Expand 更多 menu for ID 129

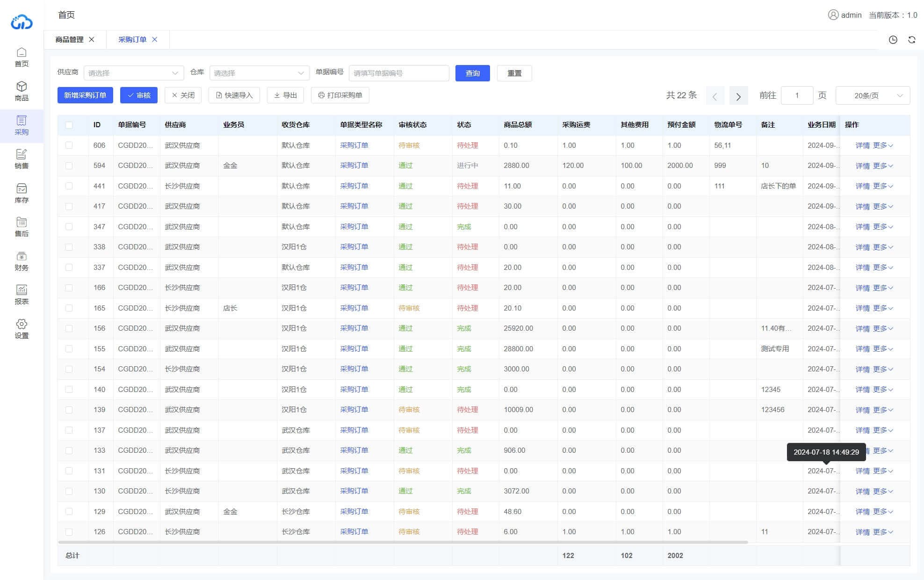883,512
